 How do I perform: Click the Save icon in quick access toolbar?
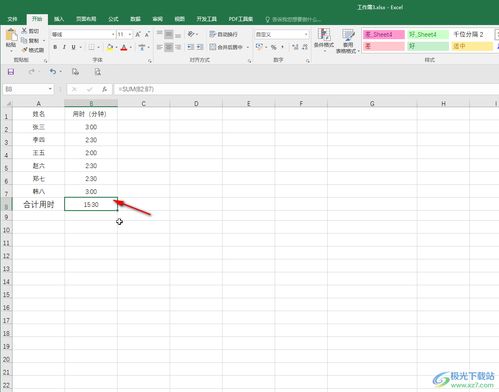point(11,72)
